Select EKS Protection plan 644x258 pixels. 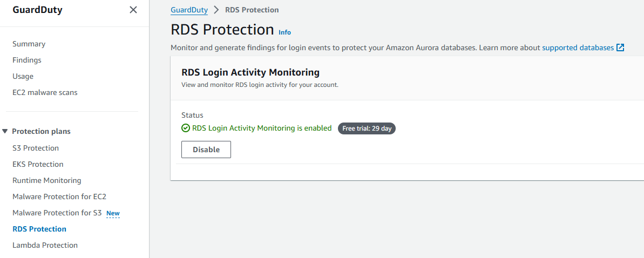coord(38,164)
